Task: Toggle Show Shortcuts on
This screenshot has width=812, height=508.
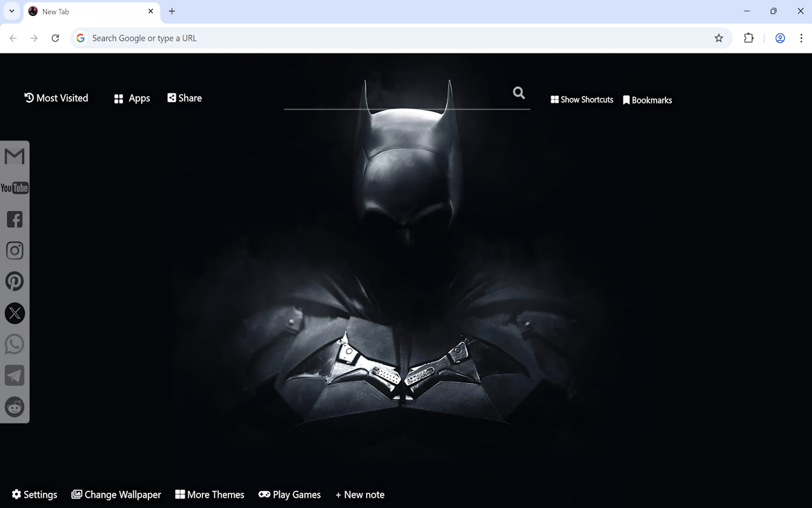Action: click(582, 100)
